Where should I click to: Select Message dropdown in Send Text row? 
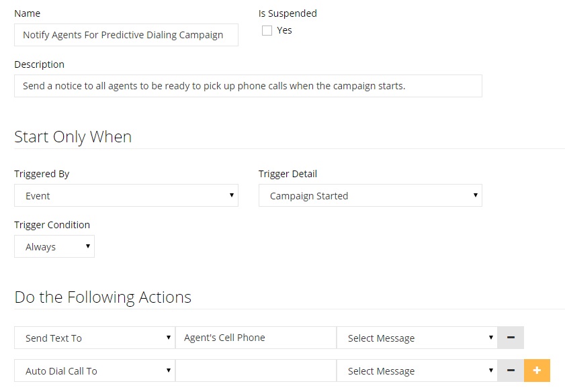417,338
